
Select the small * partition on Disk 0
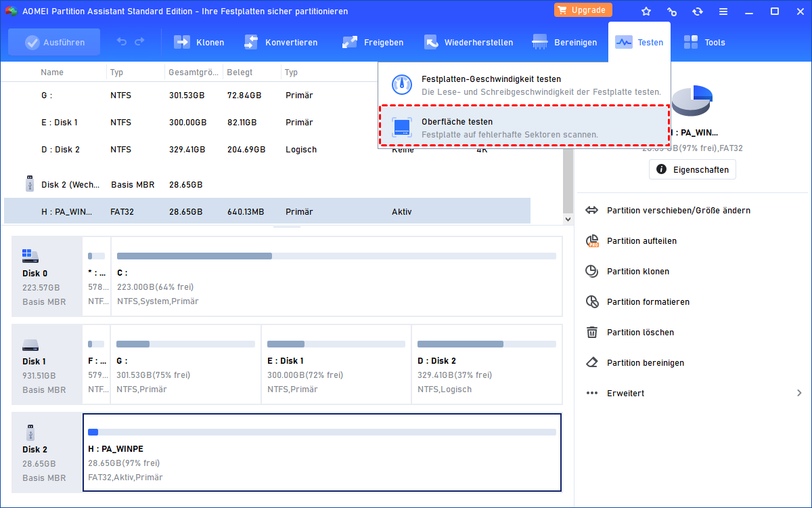coord(97,276)
